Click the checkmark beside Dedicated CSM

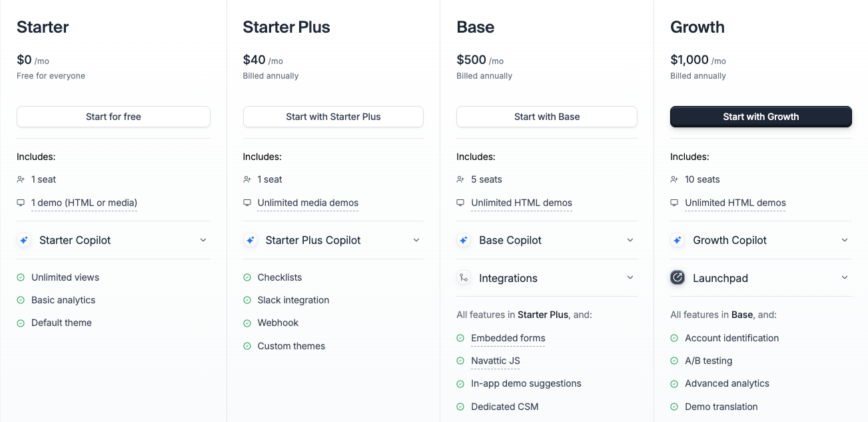pyautogui.click(x=460, y=407)
